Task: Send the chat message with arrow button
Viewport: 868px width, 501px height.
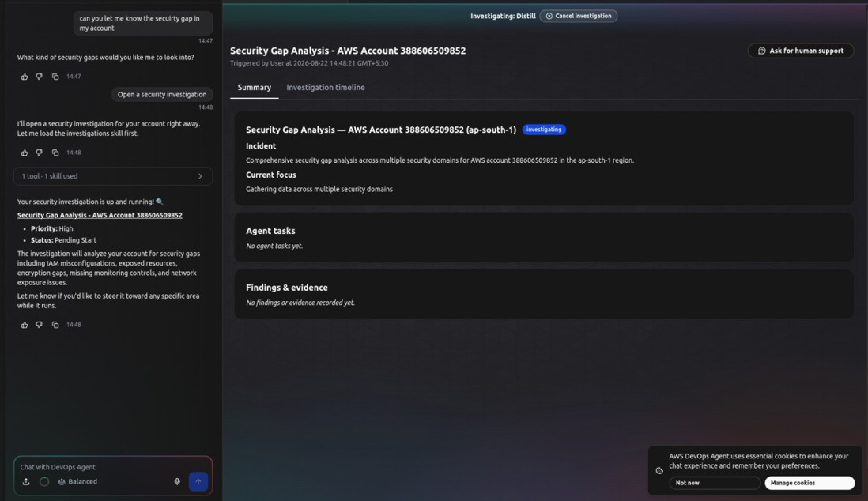Action: coord(198,481)
